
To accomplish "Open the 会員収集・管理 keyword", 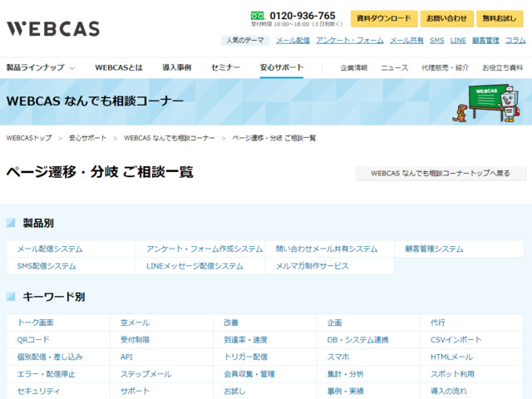I will 249,374.
